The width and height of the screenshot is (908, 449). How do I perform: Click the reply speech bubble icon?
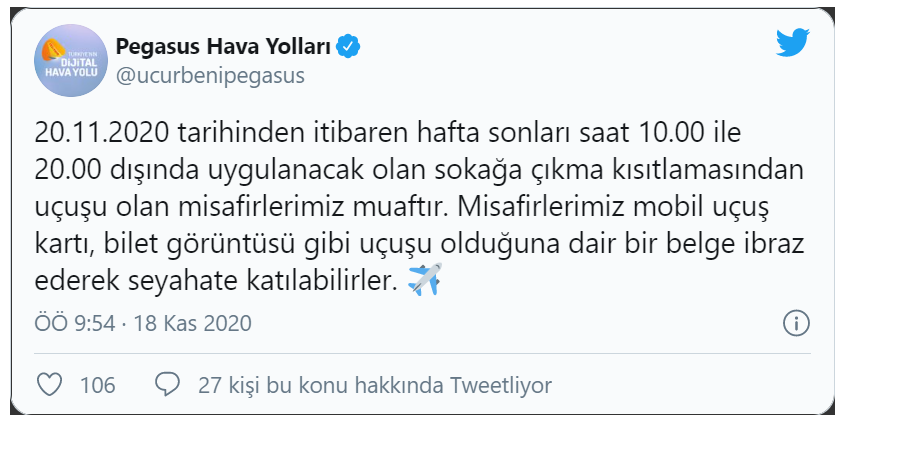167,385
